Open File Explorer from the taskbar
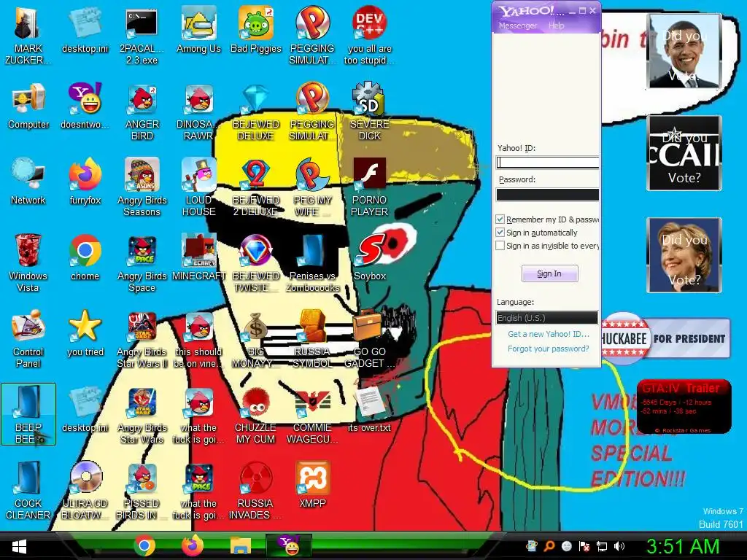The width and height of the screenshot is (747, 560). [240, 546]
